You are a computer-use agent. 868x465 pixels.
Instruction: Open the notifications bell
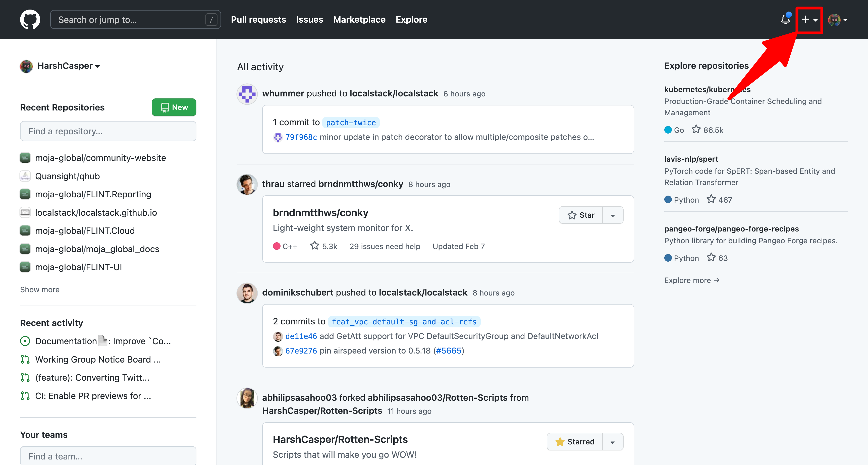point(785,19)
